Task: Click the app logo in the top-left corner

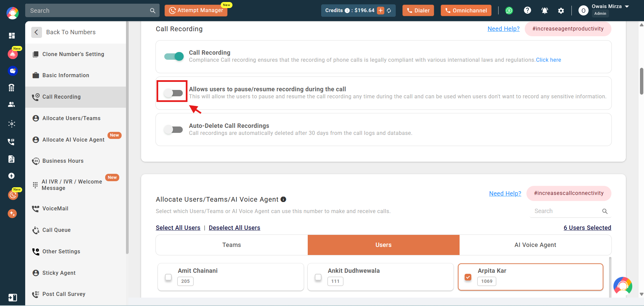Action: [x=12, y=13]
